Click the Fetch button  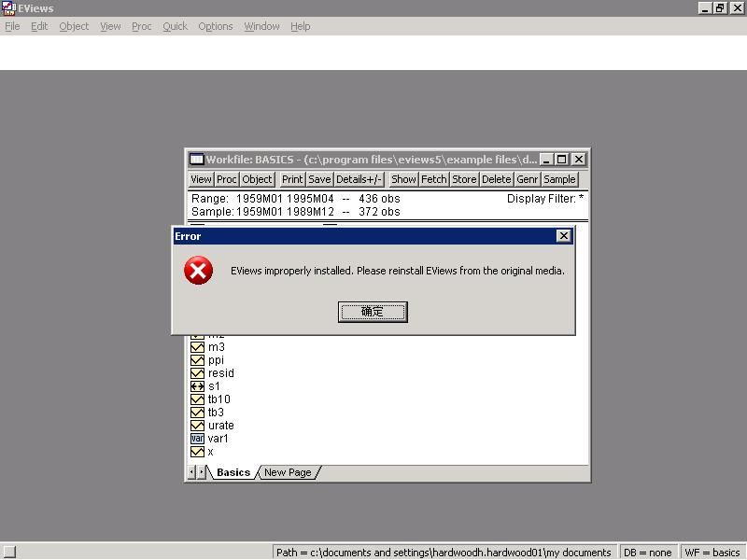click(x=434, y=179)
